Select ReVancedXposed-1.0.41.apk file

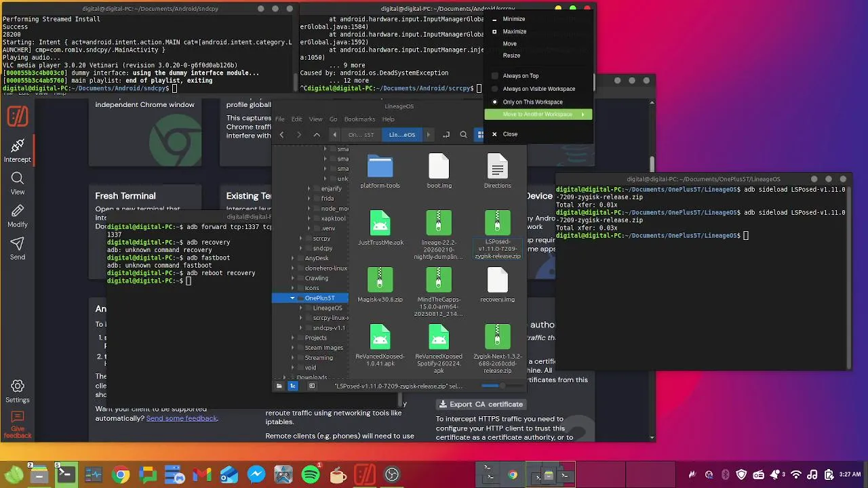(380, 346)
